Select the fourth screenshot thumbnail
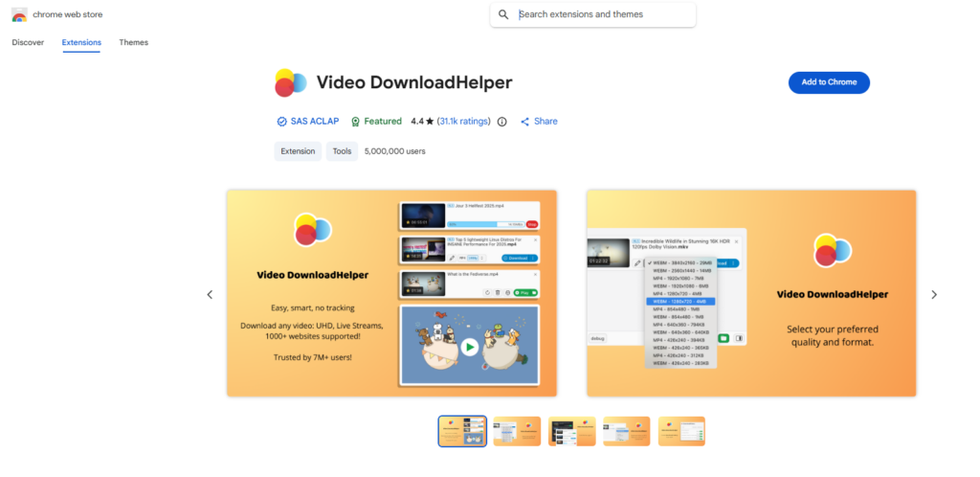Screen dimensions: 980x477 [627, 431]
